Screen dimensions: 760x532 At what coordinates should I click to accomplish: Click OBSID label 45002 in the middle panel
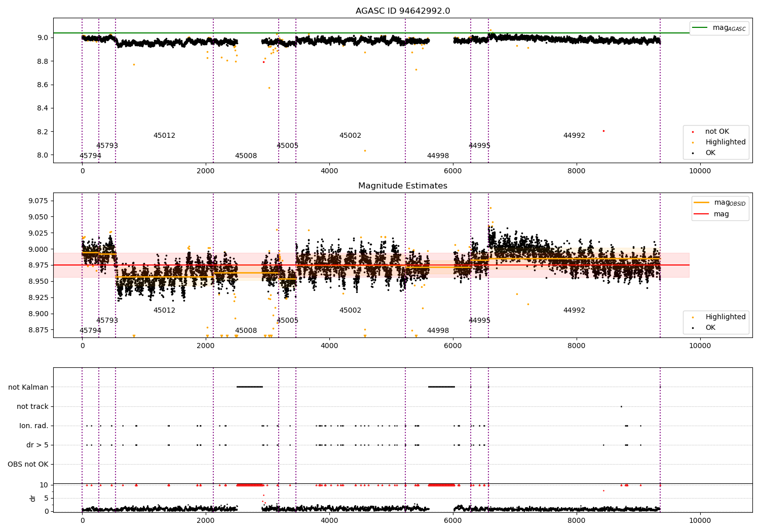tap(350, 310)
